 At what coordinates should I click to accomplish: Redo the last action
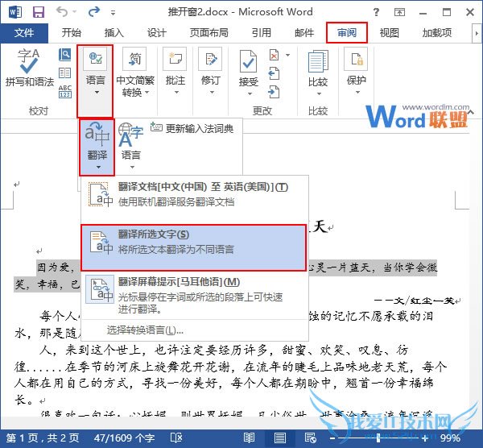pyautogui.click(x=94, y=12)
